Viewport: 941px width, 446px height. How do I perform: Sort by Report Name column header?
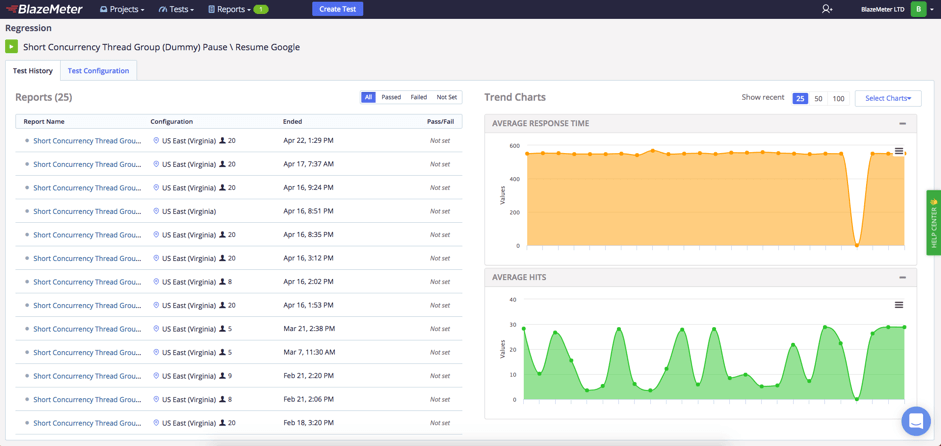44,121
